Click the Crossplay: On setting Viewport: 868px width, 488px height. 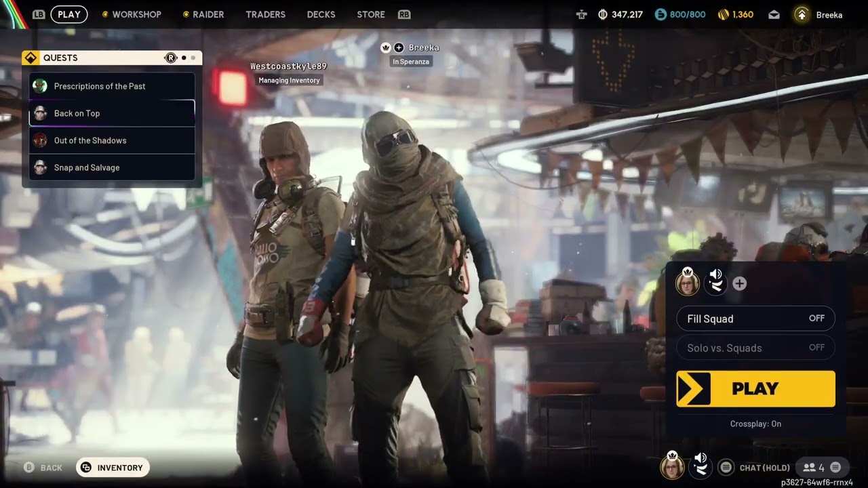point(755,424)
